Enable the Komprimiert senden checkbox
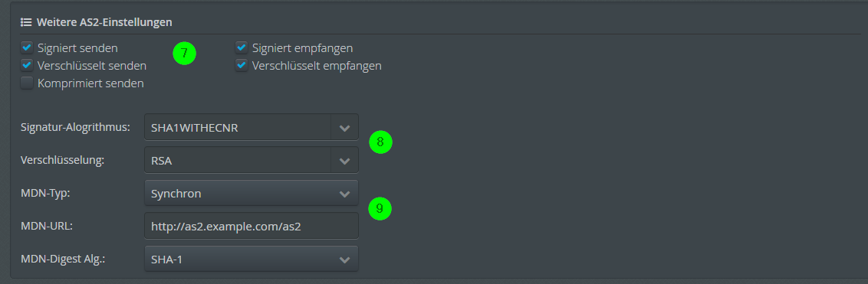 [x=27, y=83]
